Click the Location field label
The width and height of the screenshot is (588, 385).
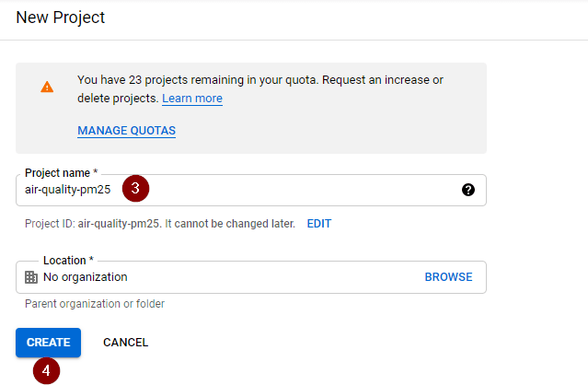tap(68, 261)
